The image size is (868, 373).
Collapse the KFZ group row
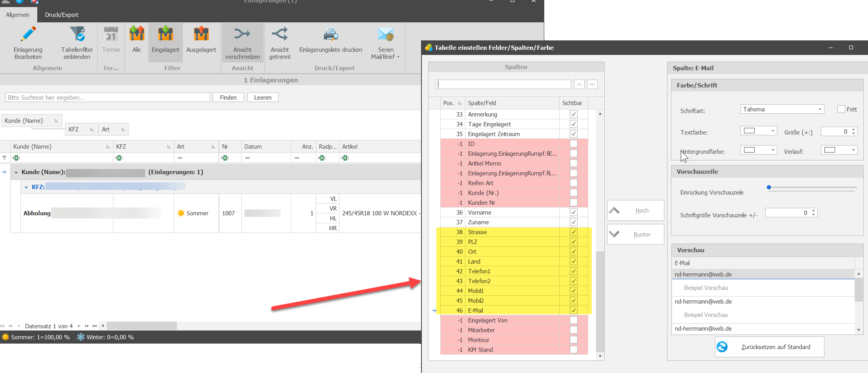26,187
